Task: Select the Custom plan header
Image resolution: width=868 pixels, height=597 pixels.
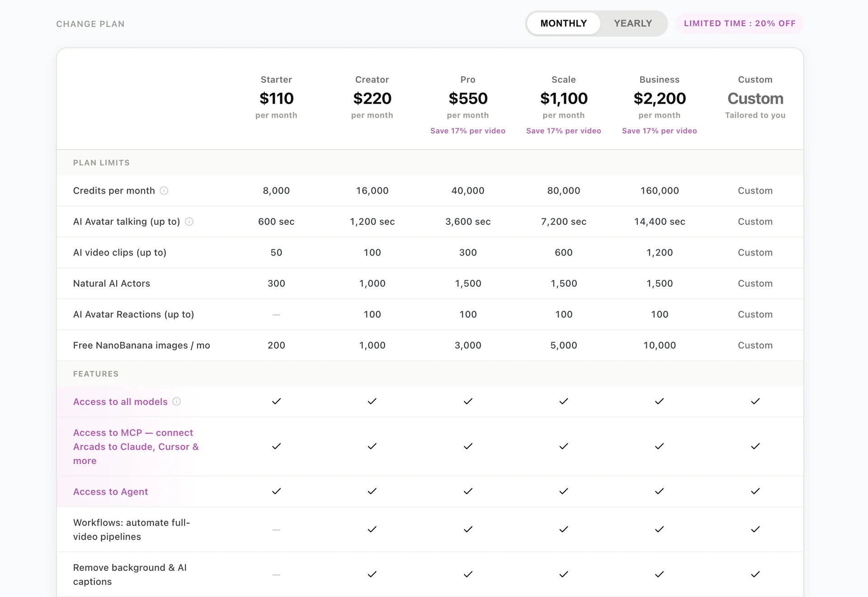Action: pos(755,80)
